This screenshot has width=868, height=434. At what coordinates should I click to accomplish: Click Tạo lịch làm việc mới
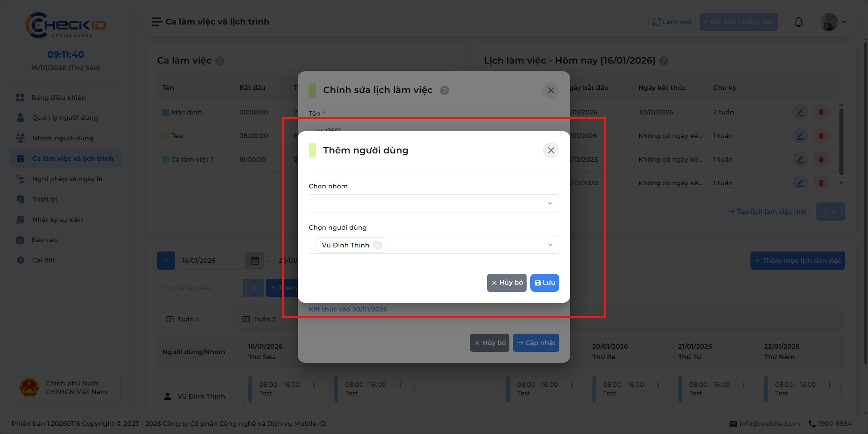(x=768, y=212)
